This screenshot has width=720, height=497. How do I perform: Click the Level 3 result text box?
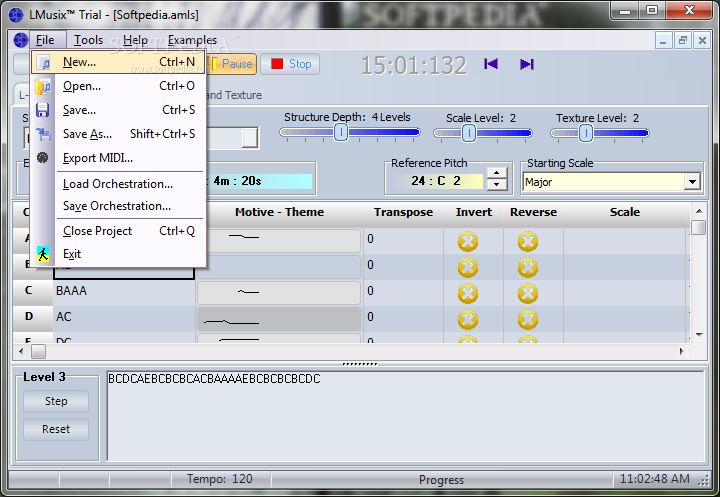pyautogui.click(x=405, y=416)
